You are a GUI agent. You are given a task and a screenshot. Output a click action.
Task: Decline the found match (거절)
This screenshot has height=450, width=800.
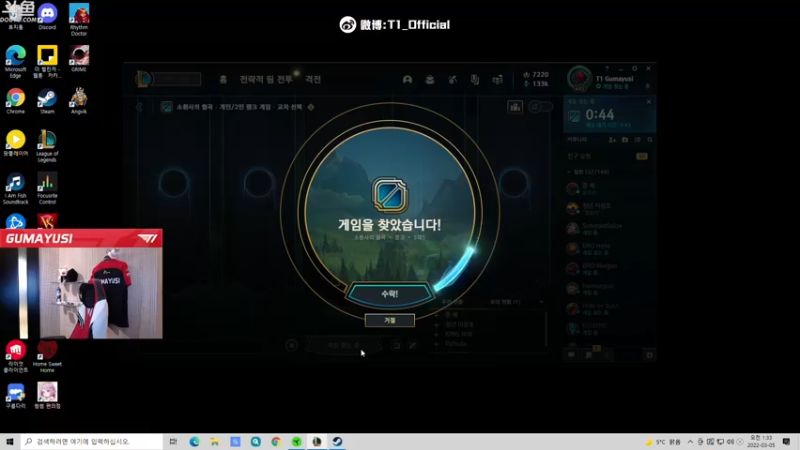point(390,320)
